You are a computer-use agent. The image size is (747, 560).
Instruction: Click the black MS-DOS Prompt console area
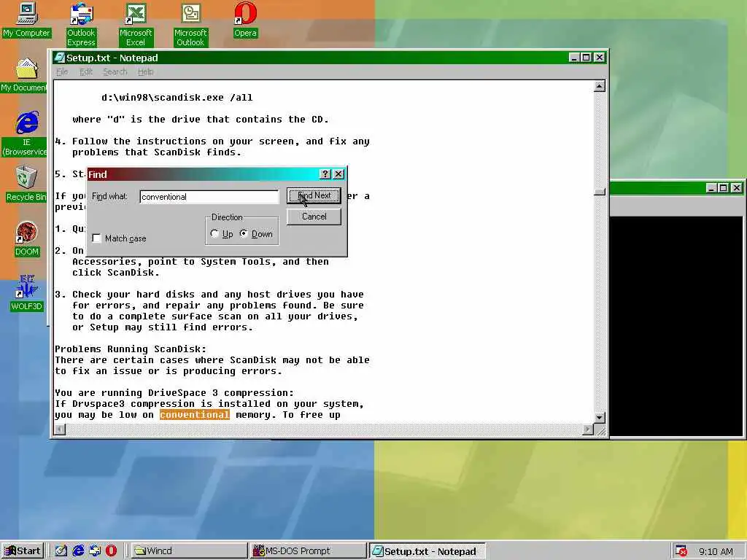coord(676,326)
